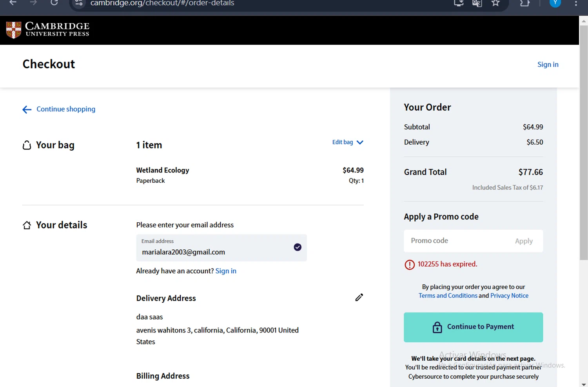Click the '1 item' bag count
This screenshot has height=387, width=588.
(x=149, y=145)
